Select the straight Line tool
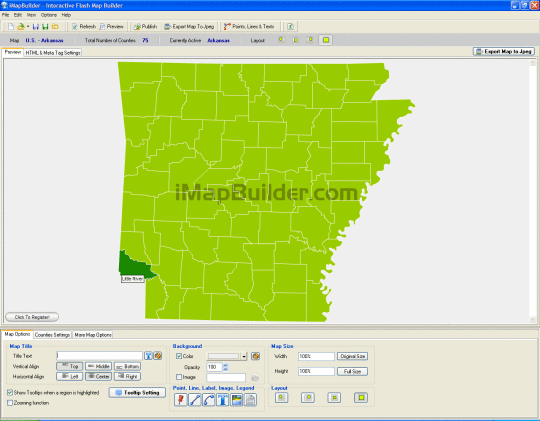This screenshot has width=540, height=421. coord(195,400)
